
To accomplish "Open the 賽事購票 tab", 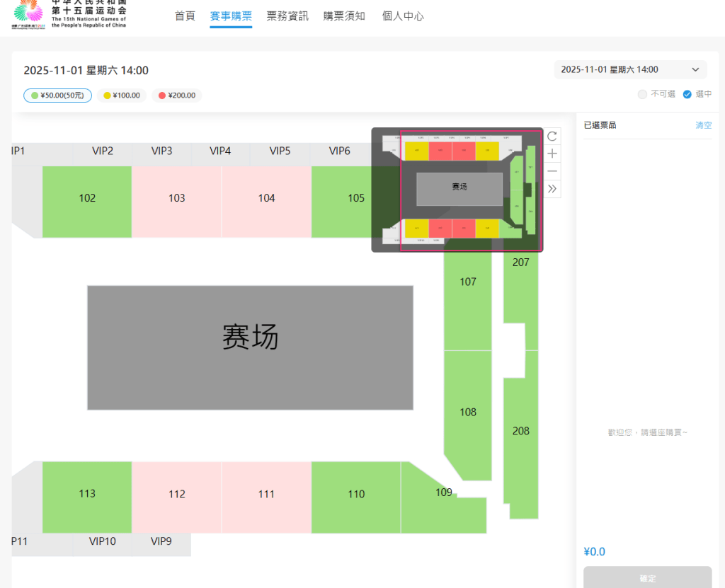I will pos(231,16).
